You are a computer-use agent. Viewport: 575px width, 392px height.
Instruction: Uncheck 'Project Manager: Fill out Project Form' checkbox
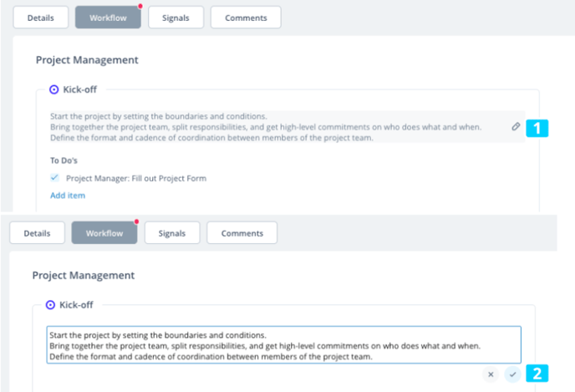tap(54, 178)
